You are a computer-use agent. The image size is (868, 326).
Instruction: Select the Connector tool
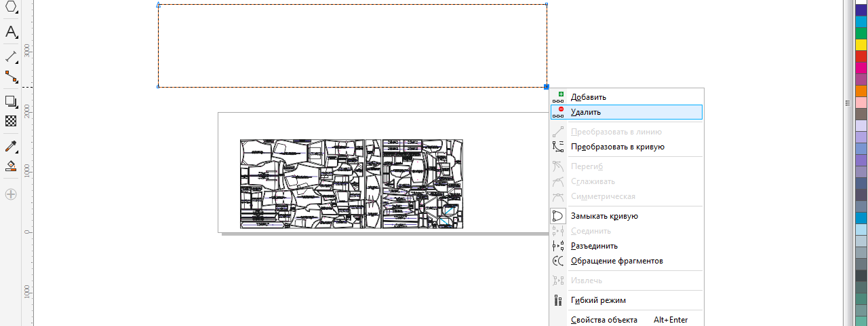(11, 77)
